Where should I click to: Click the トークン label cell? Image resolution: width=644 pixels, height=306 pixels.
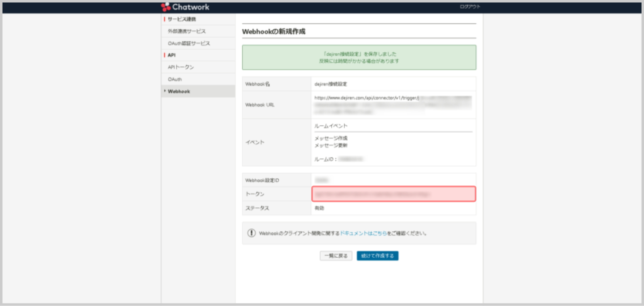pyautogui.click(x=277, y=194)
